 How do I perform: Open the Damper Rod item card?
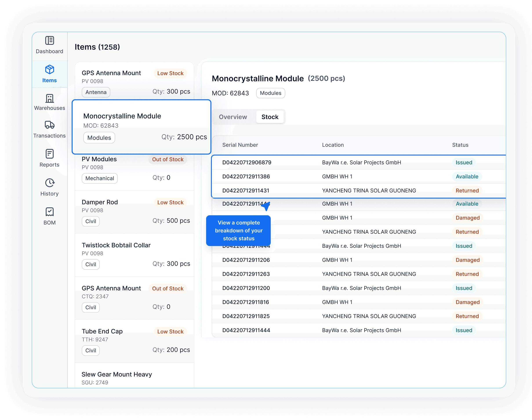134,212
